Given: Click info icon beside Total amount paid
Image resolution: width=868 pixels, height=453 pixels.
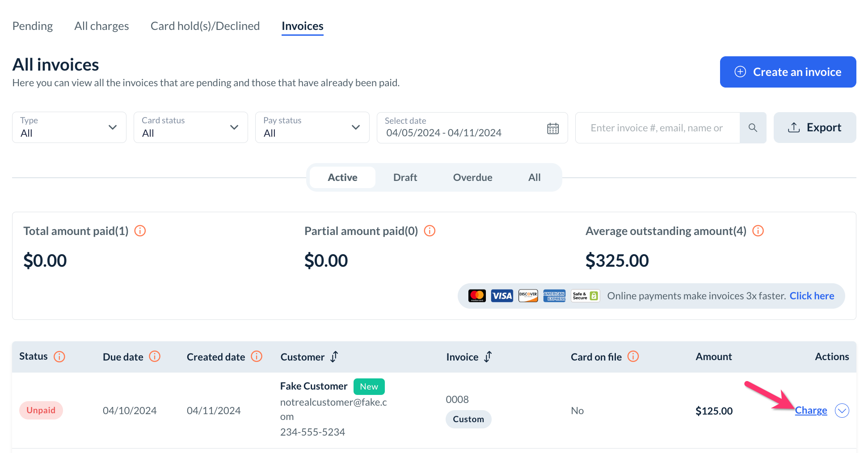Looking at the screenshot, I should [x=140, y=231].
